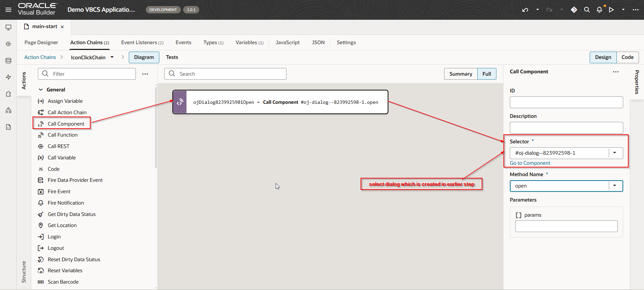Open Services icon in left sidebar

coord(8,44)
